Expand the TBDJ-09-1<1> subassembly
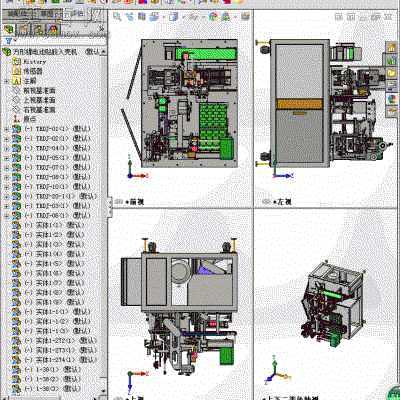The height and width of the screenshot is (400, 400). [x=6, y=197]
